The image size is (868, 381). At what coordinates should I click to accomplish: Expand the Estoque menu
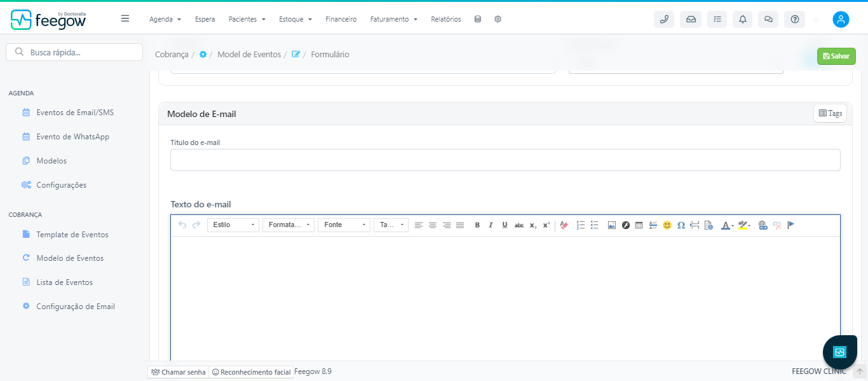tap(295, 19)
